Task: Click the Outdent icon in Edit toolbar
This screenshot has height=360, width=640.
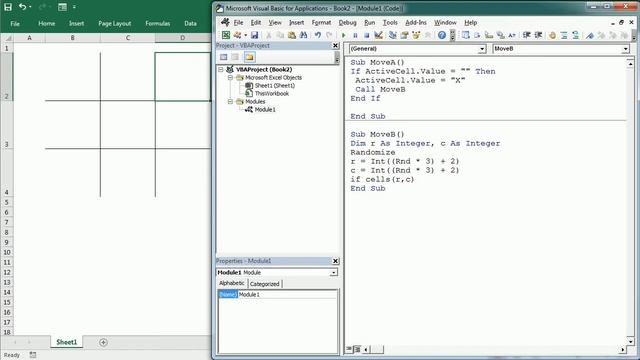Action: pos(538,35)
